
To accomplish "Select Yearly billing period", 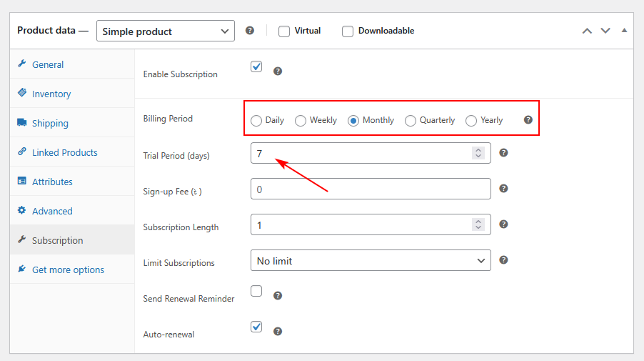I will (x=471, y=121).
